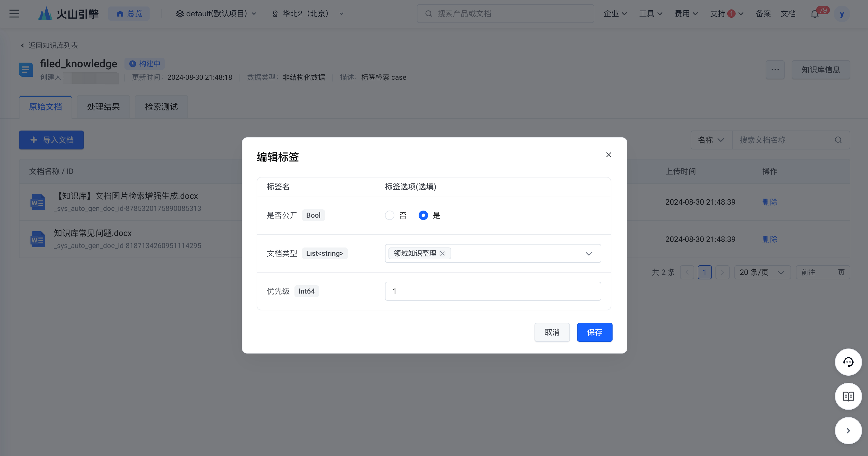Open the 费用 menu
868x456 pixels.
(x=686, y=14)
